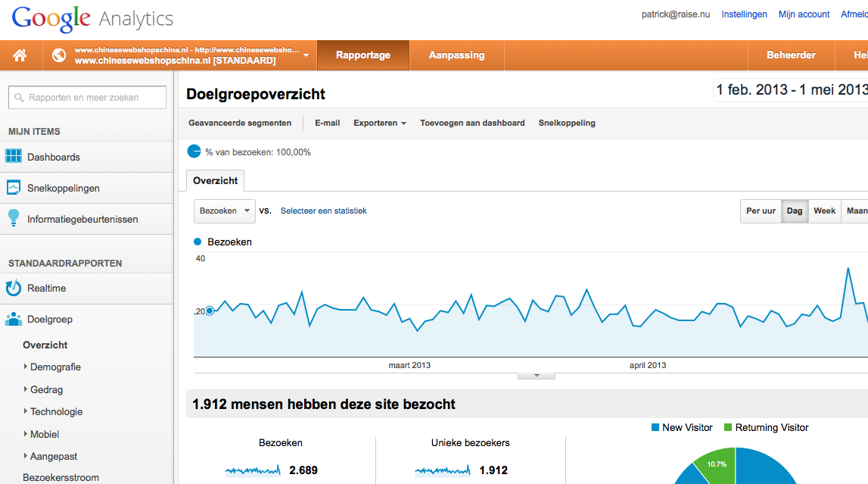The image size is (868, 484).
Task: Open Geavanceerde segmenten
Action: coord(240,123)
